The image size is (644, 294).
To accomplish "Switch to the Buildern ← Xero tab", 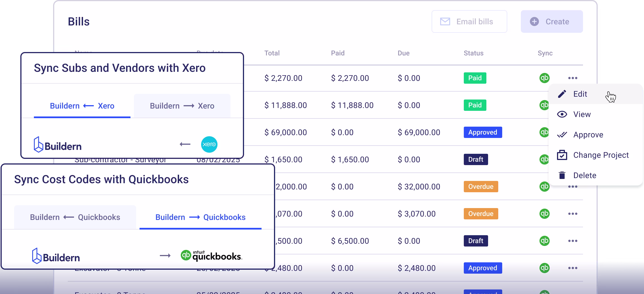I will coord(82,106).
